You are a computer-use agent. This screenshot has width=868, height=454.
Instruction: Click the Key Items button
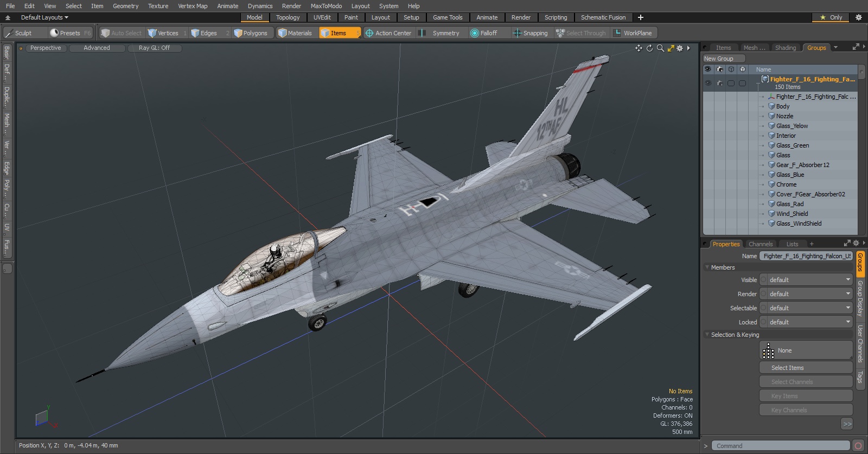806,396
